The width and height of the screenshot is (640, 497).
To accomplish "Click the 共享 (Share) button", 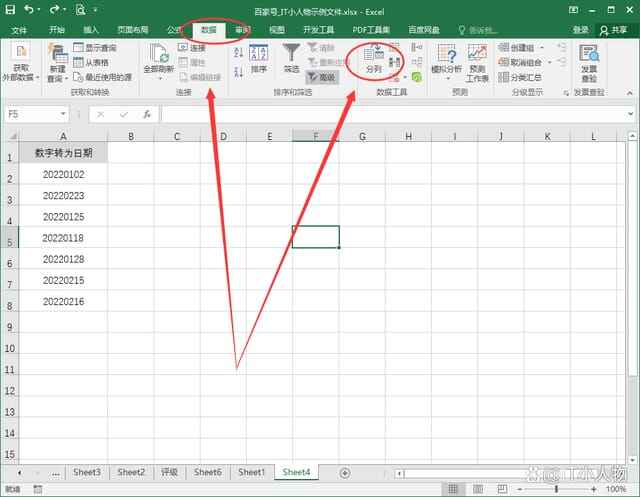I will 614,30.
